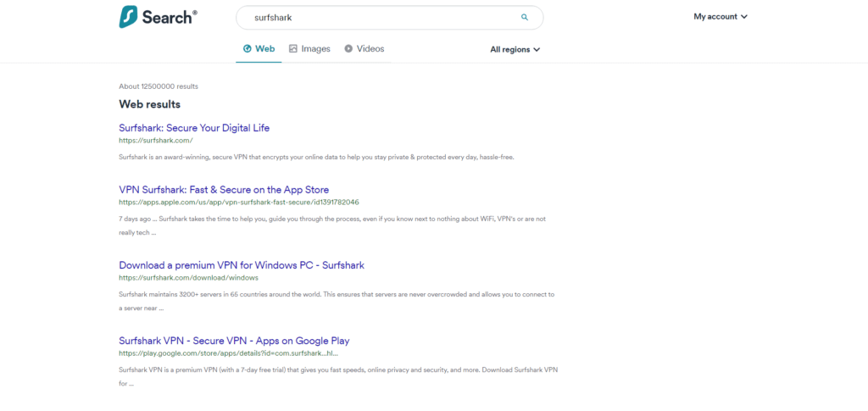
Task: Switch to the Videos tab
Action: click(x=364, y=48)
